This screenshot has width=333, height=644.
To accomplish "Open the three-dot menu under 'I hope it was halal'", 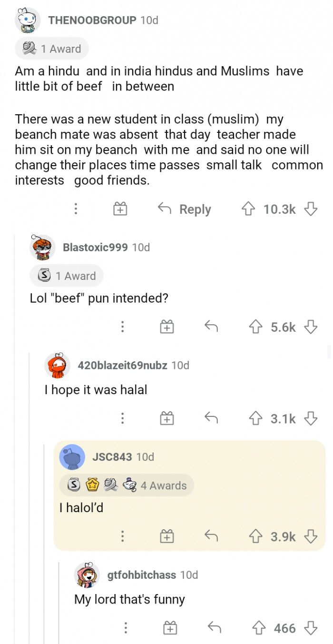I will [122, 418].
